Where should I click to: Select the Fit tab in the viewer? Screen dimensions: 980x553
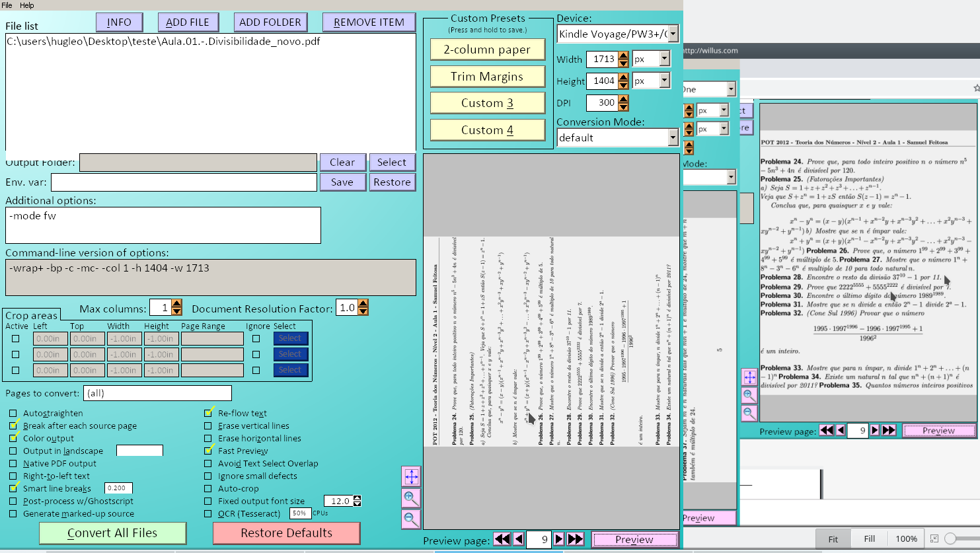(833, 539)
